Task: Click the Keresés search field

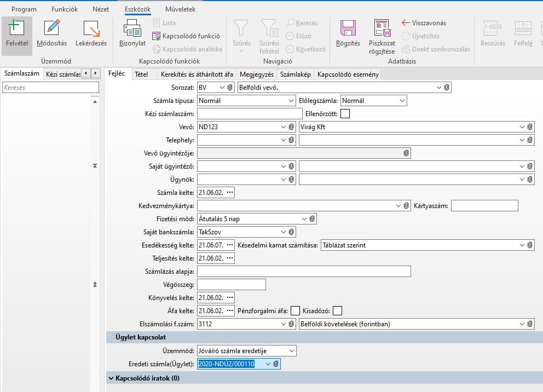Action: pos(51,88)
